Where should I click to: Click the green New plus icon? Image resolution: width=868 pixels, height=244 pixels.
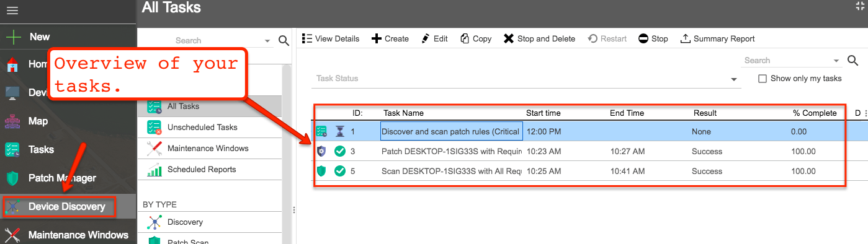13,37
